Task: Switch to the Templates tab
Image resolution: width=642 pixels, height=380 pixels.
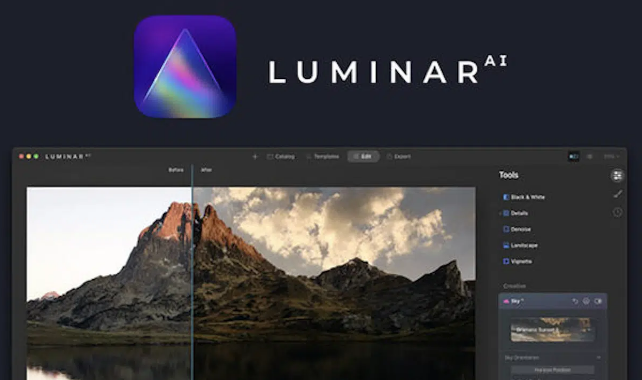Action: (323, 156)
